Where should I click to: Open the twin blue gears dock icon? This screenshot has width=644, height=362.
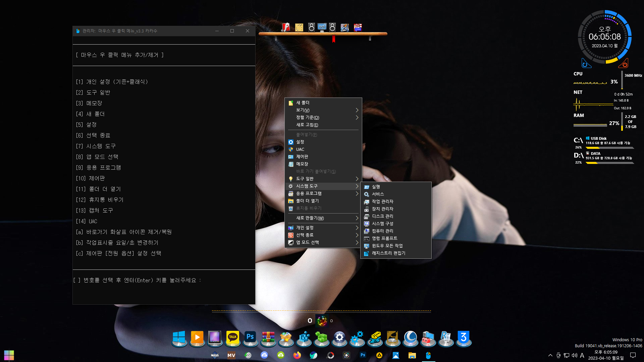click(x=357, y=338)
